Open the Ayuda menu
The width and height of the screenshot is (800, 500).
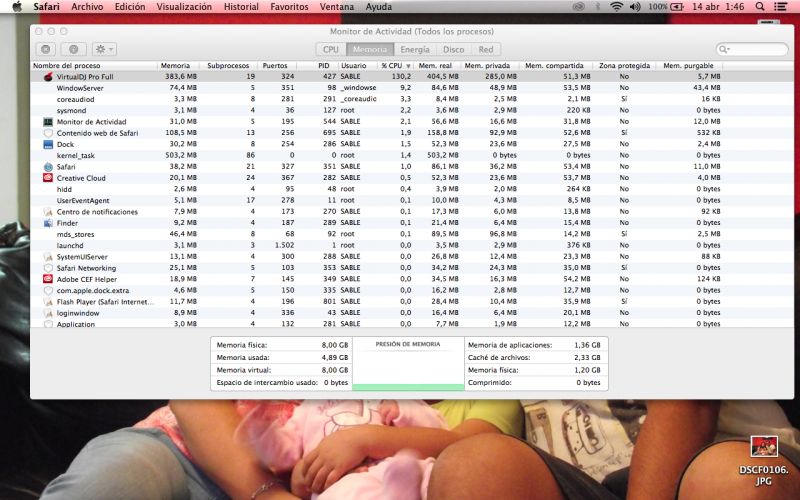click(379, 7)
